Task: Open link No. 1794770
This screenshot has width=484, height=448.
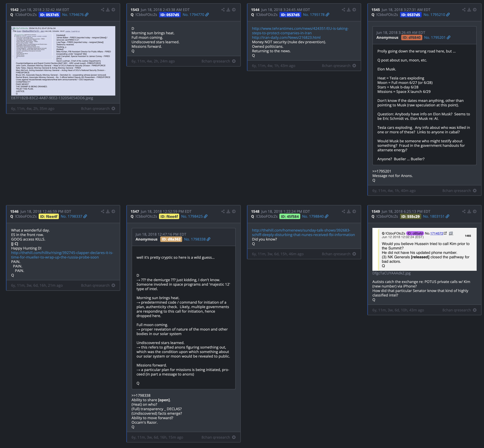Action: click(196, 14)
